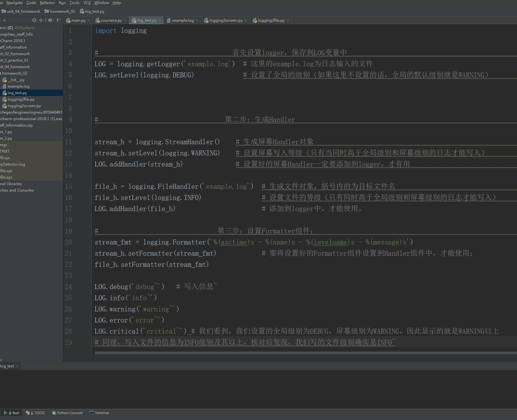Click example.log file icon in tree
Image resolution: width=517 pixels, height=420 pixels.
(x=5, y=86)
